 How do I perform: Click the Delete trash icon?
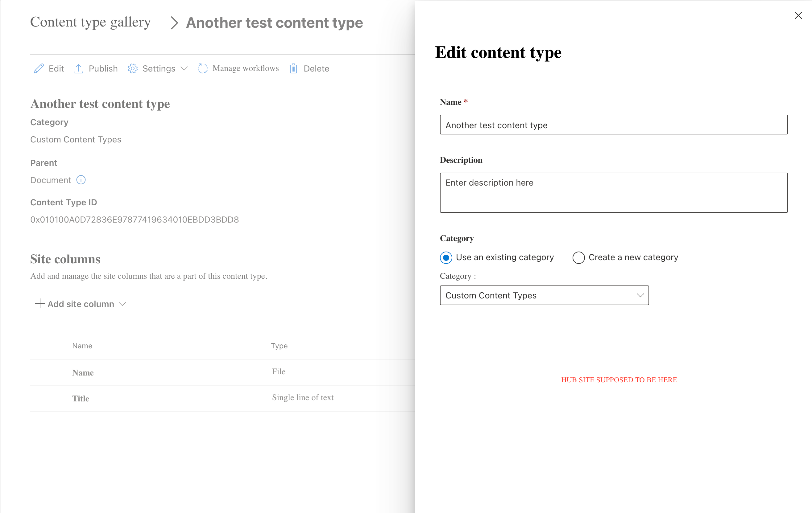coord(293,68)
